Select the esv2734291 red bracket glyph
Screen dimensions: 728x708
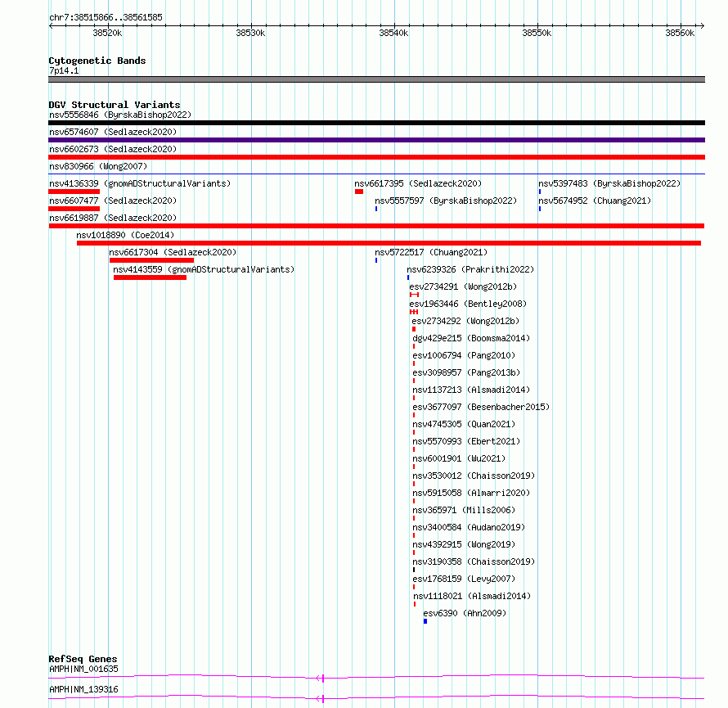pyautogui.click(x=414, y=295)
